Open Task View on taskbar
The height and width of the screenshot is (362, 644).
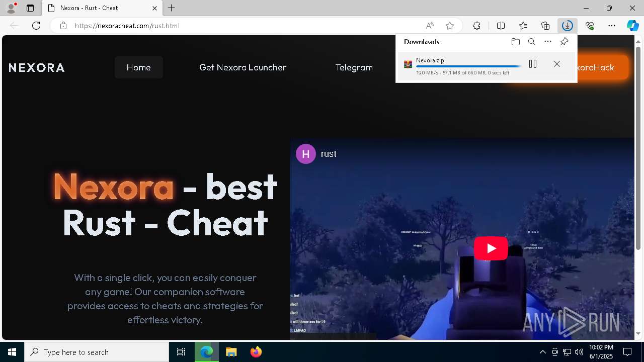pyautogui.click(x=181, y=352)
